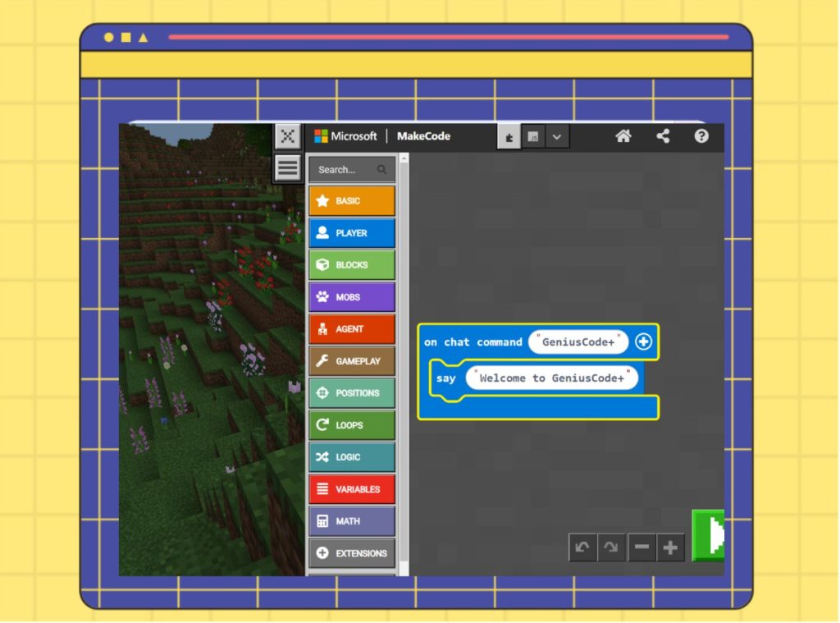Open the Basic blocks category
This screenshot has height=623, width=840.
pyautogui.click(x=352, y=201)
